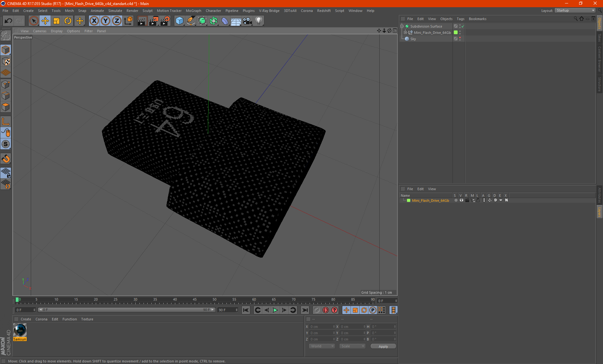The height and width of the screenshot is (364, 603).
Task: Toggle layer visibility for Mini_Flash_Drive_64Gb
Action: tap(461, 200)
